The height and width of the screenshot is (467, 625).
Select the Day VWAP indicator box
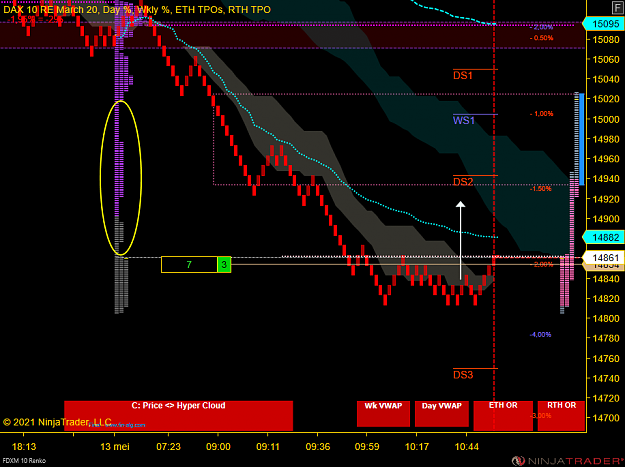(x=442, y=414)
